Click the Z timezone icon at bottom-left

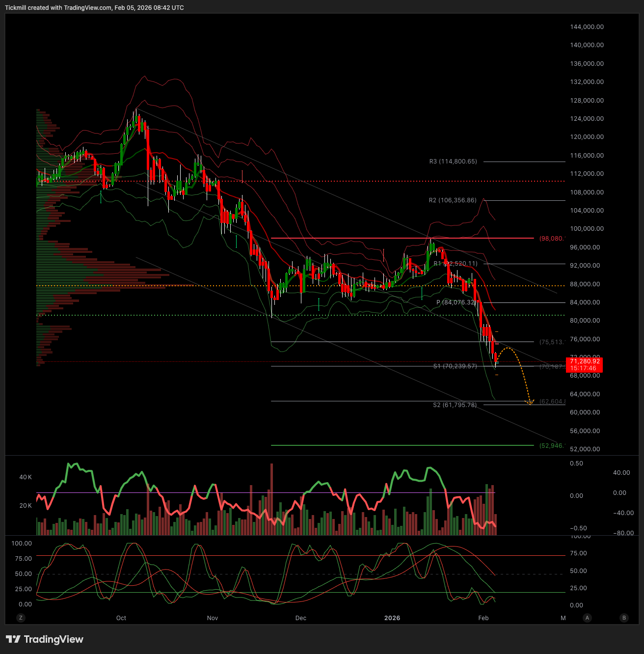21,618
